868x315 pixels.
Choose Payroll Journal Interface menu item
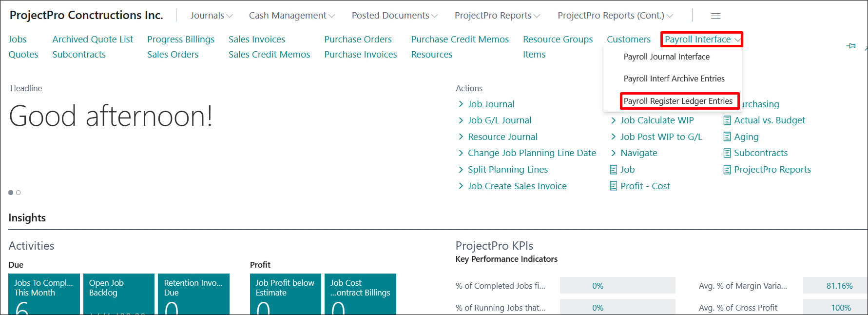click(666, 57)
